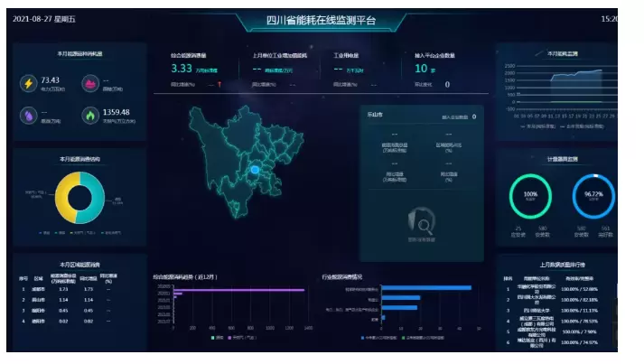Click the top blue bar in industry chart
Screen dimensions: 644x364
(426, 288)
